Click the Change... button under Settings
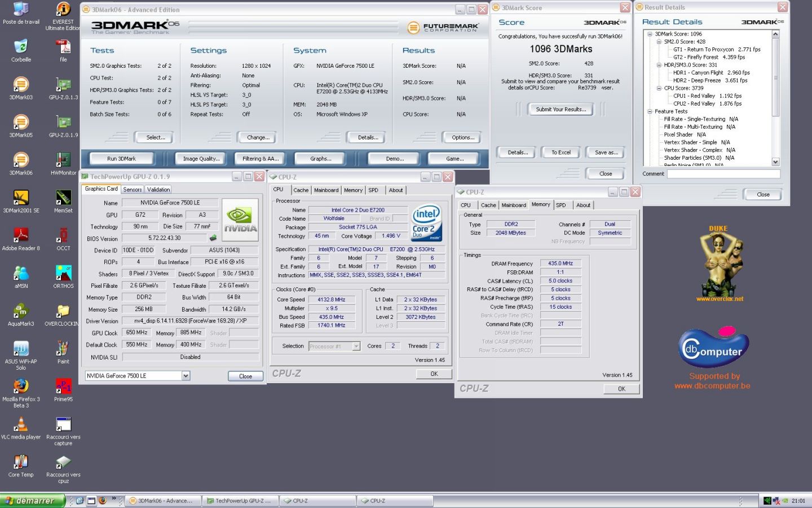812x508 pixels. tap(258, 137)
